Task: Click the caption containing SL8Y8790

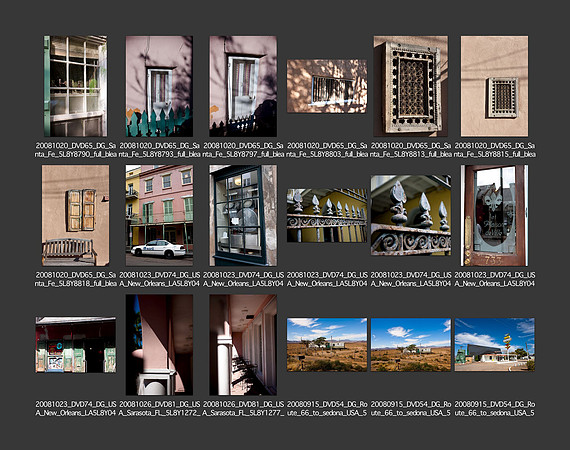Action: point(76,150)
